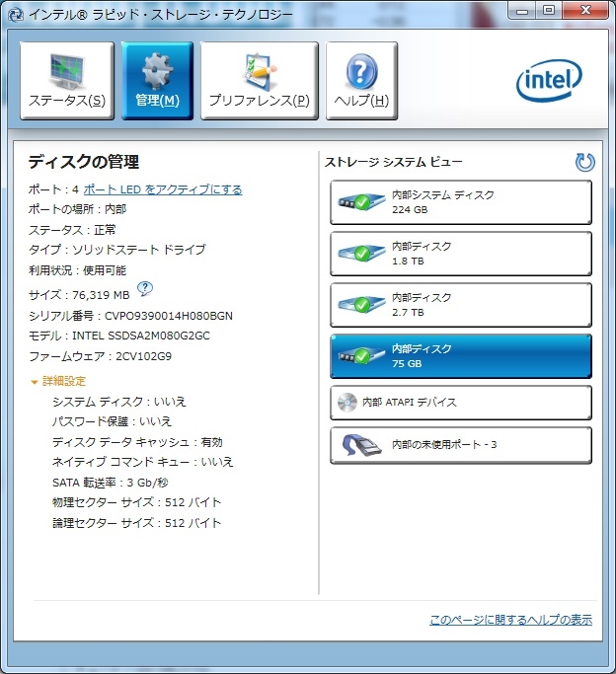Click serial number CVPO9390014H080BGN
The image size is (616, 674).
[x=169, y=316]
